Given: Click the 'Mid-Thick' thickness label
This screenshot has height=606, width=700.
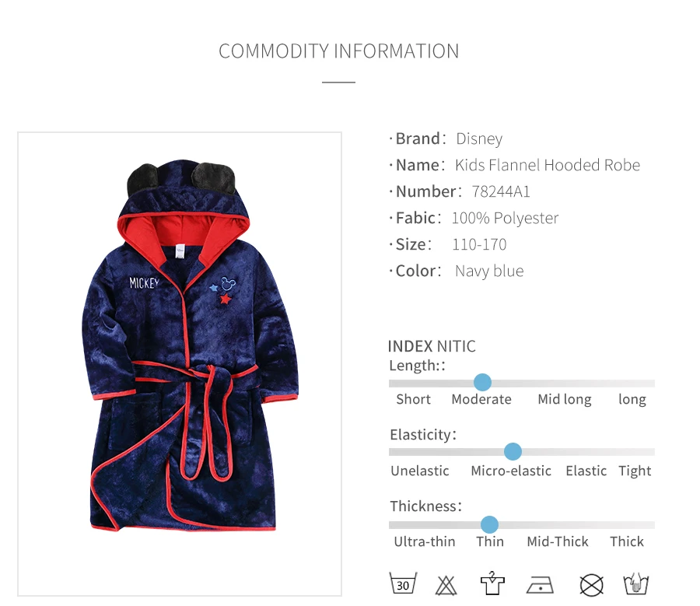Looking at the screenshot, I should 557,541.
